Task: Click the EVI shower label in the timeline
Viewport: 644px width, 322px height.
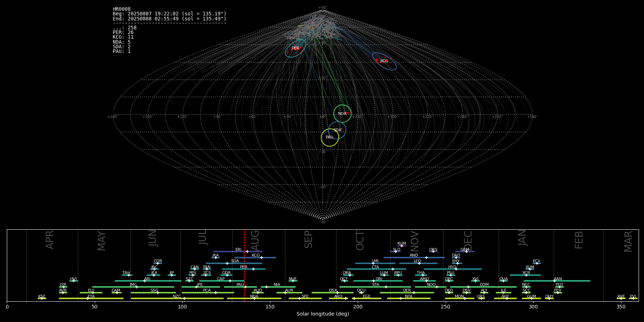Action: pos(633,297)
